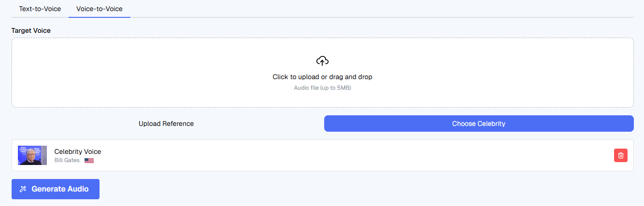Click the 'Audio file (up to 5MB)' hint

pyautogui.click(x=322, y=88)
